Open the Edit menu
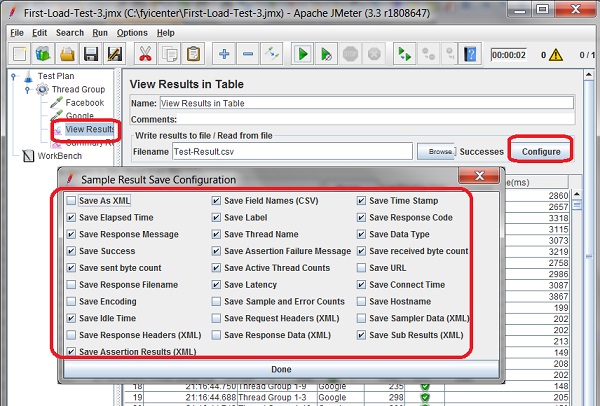This screenshot has height=406, width=600. [x=39, y=33]
